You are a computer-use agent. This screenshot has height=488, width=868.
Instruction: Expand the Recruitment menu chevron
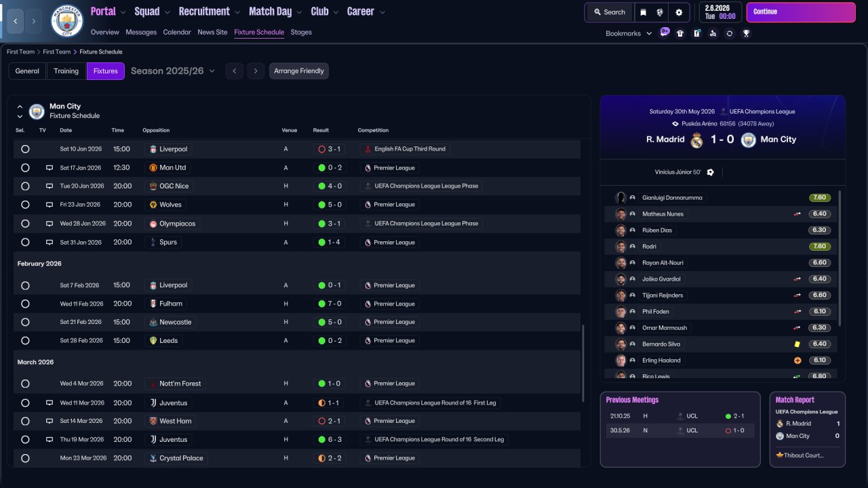[x=237, y=12]
